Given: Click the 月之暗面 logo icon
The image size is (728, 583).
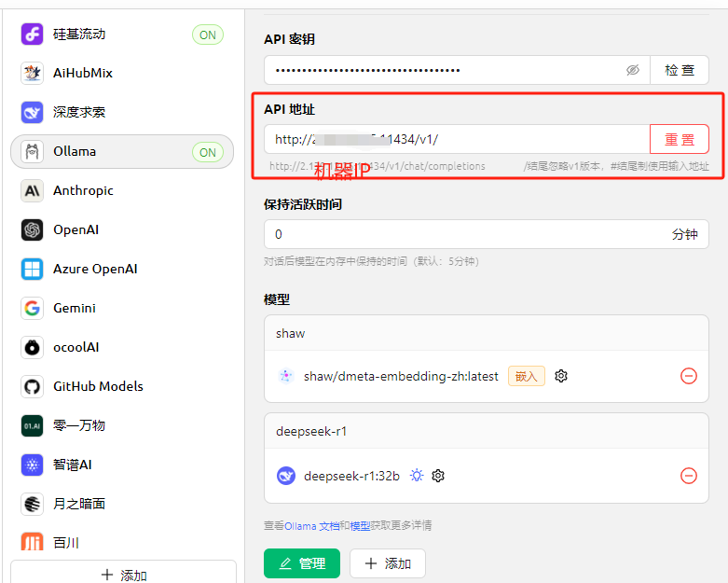Looking at the screenshot, I should point(32,504).
